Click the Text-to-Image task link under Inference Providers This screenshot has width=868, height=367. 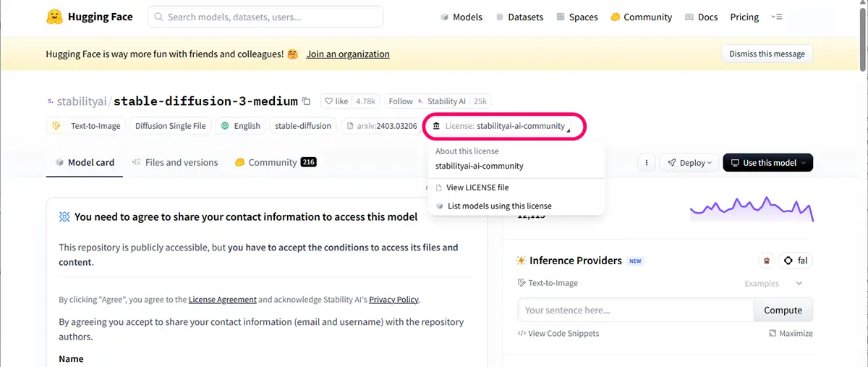pyautogui.click(x=548, y=283)
